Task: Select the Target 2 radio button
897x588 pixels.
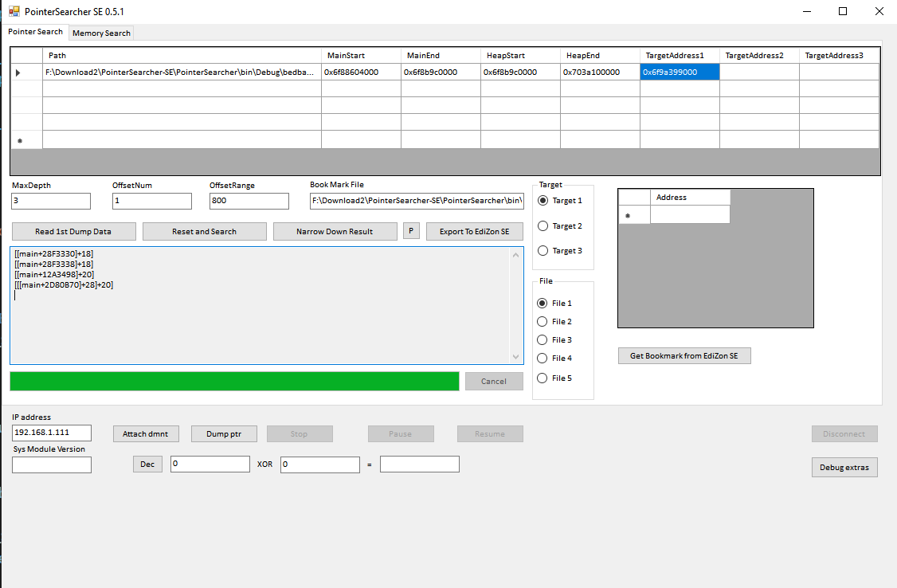Action: click(560, 226)
